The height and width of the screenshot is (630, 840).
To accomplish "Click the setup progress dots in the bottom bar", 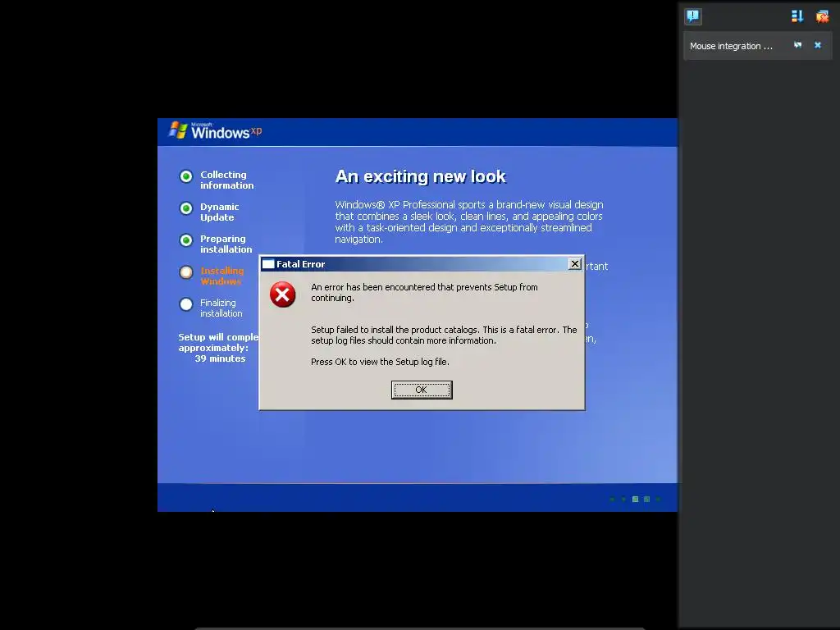I will (635, 499).
